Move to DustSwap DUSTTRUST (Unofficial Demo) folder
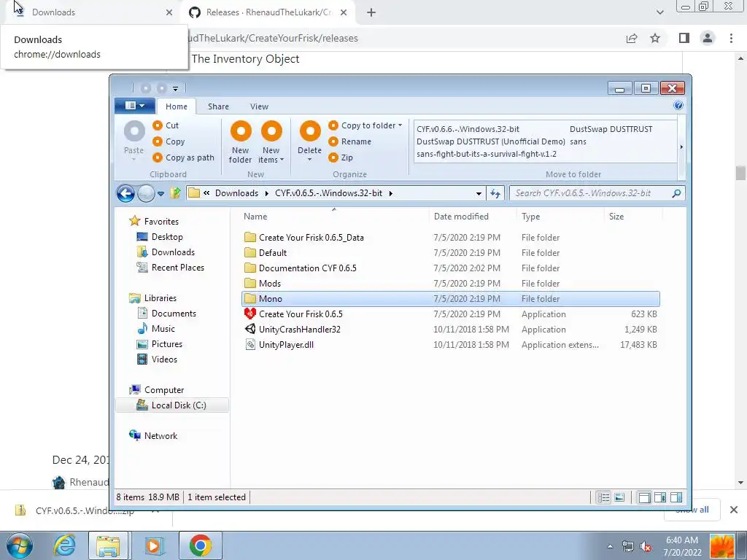747x560 pixels. point(491,141)
